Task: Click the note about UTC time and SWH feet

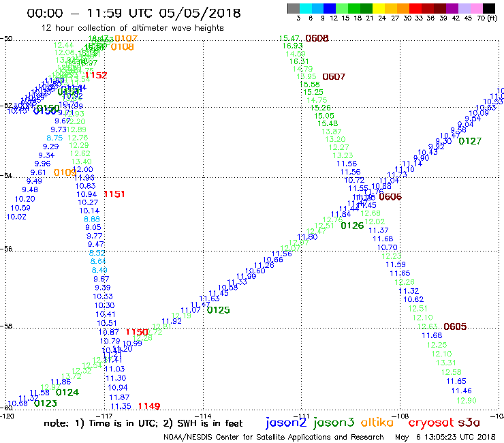Action: tap(143, 423)
